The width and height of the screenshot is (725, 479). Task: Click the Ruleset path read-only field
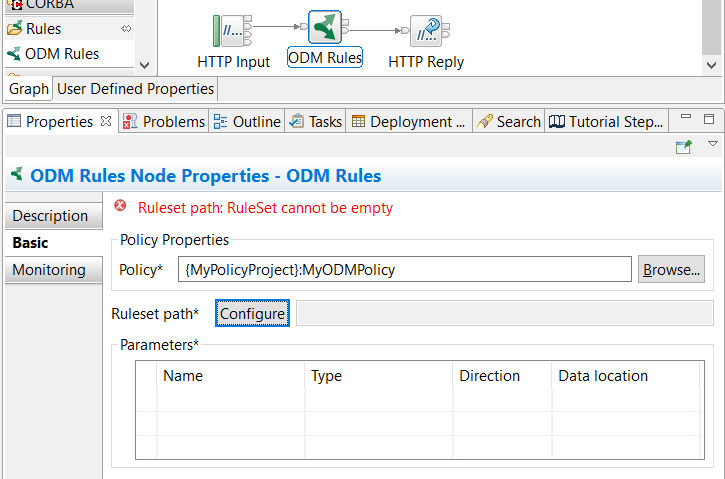coord(505,313)
